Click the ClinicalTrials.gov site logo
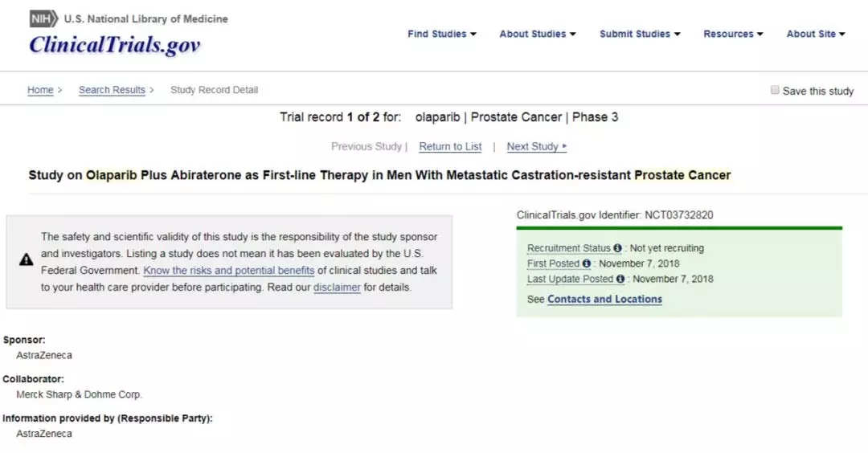The height and width of the screenshot is (453, 868). (114, 45)
